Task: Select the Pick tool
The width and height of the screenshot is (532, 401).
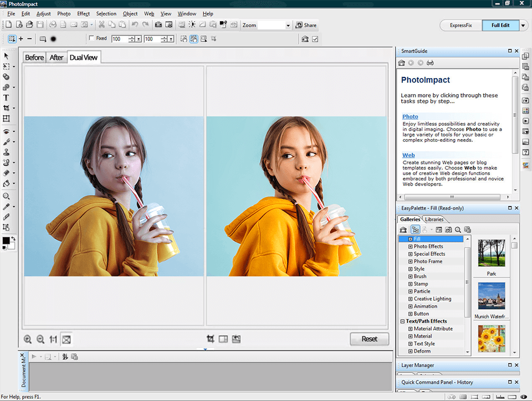Action: pyautogui.click(x=7, y=56)
